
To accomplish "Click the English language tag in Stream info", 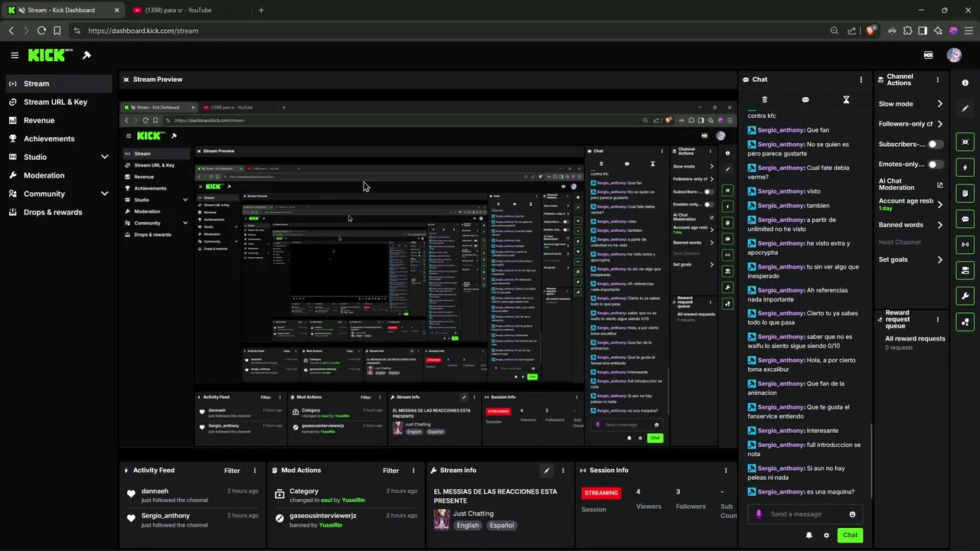I will click(x=468, y=525).
